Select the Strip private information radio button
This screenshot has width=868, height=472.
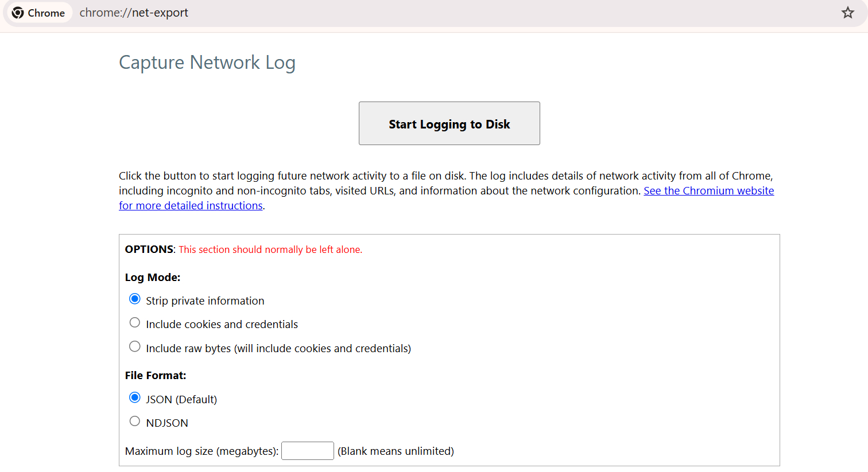(135, 299)
